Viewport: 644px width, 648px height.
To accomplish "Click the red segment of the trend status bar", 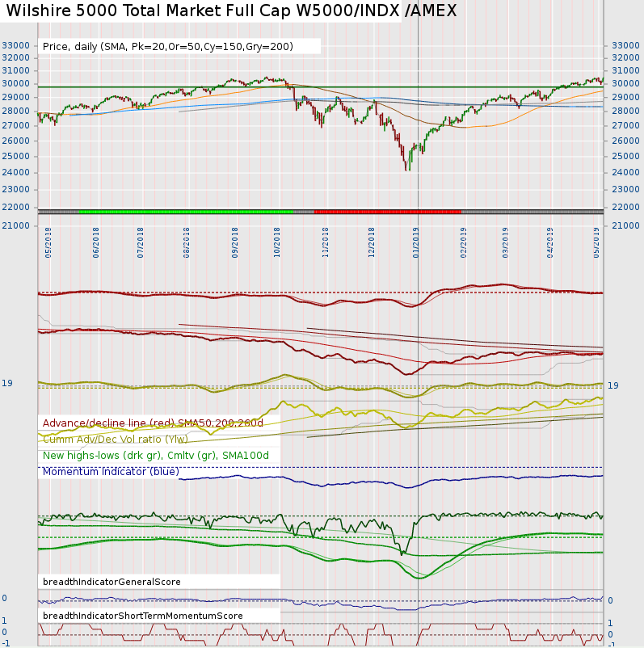I will coord(387,212).
